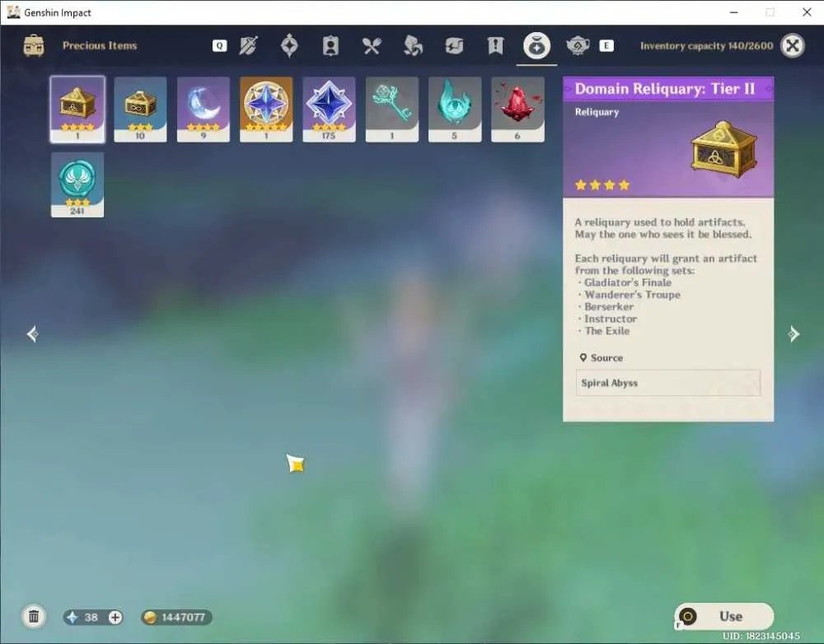Image resolution: width=824 pixels, height=644 pixels.
Task: Select the red crystal item with count 6
Action: point(517,110)
